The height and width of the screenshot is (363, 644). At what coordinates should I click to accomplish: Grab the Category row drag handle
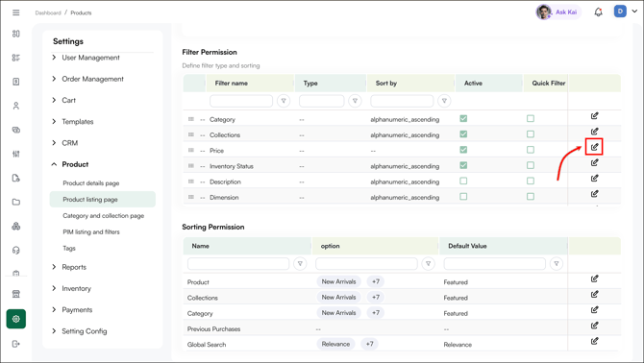click(191, 119)
